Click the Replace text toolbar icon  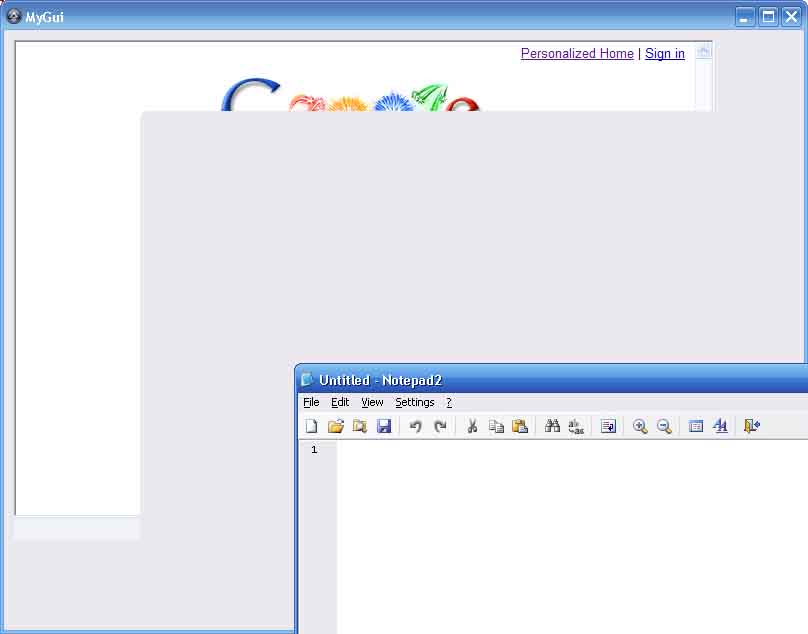(x=576, y=426)
